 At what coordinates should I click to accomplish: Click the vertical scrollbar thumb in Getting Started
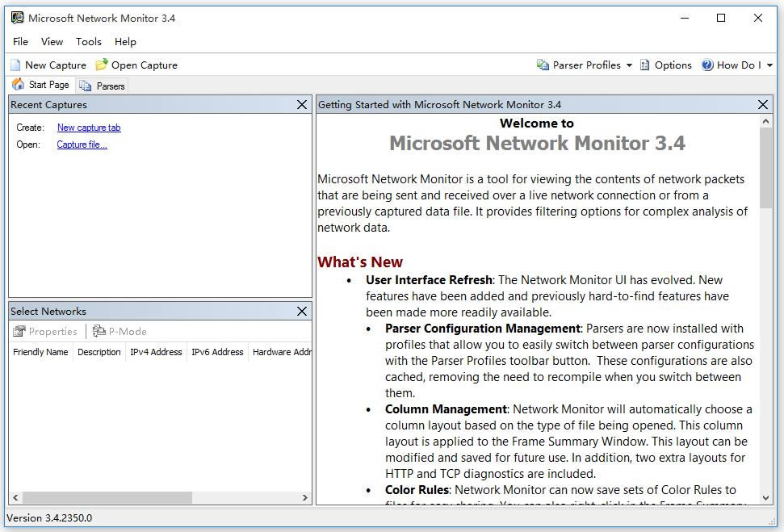coord(765,167)
